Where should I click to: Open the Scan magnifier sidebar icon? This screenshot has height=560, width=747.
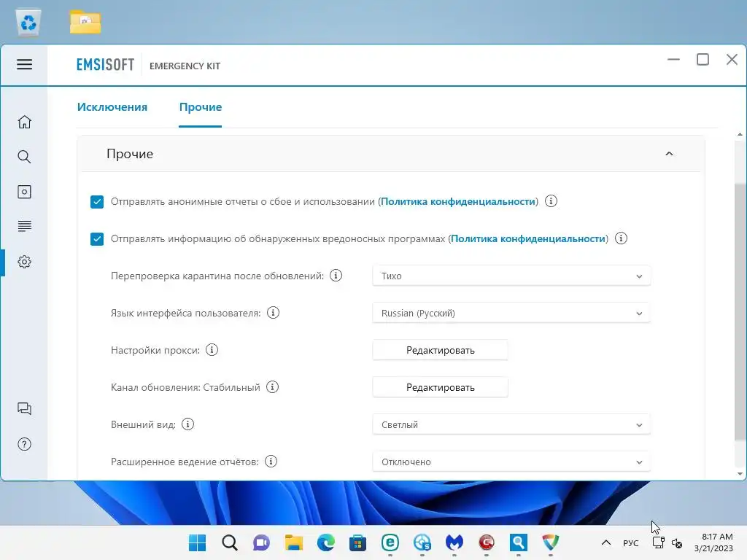[24, 157]
